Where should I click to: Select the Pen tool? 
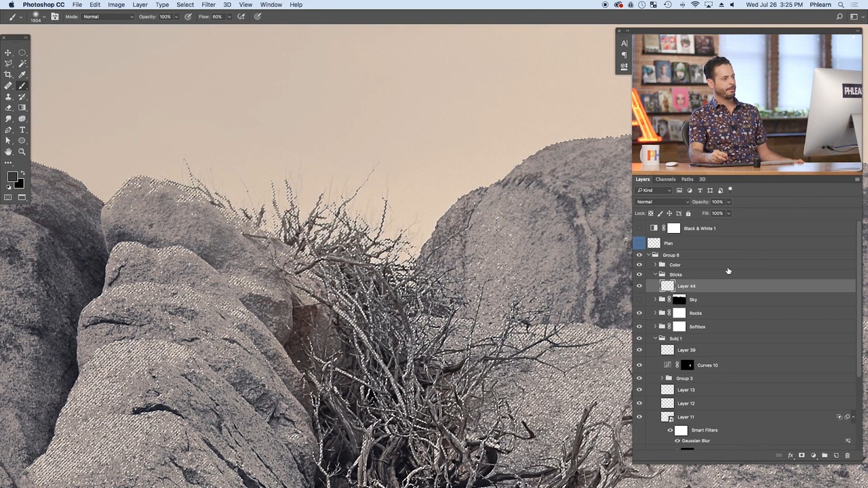pos(8,129)
